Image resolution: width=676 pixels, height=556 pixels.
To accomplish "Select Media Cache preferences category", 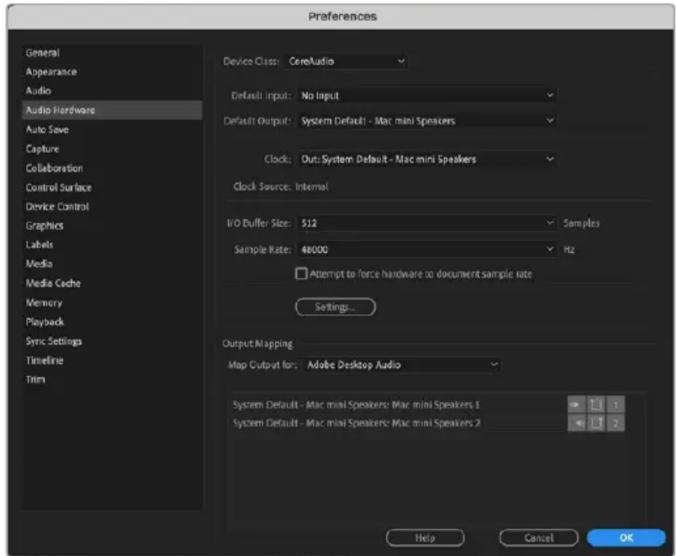I will 112,283.
